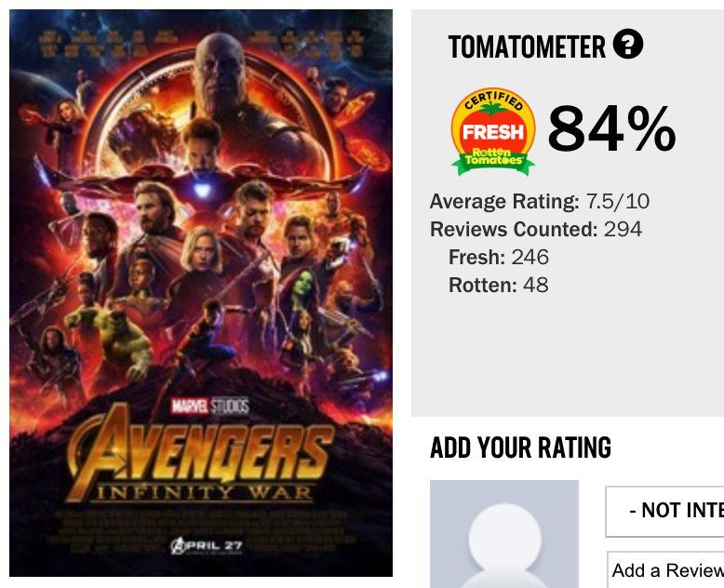724x588 pixels.
Task: Open the Tomatometer help question mark icon
Action: click(x=627, y=44)
